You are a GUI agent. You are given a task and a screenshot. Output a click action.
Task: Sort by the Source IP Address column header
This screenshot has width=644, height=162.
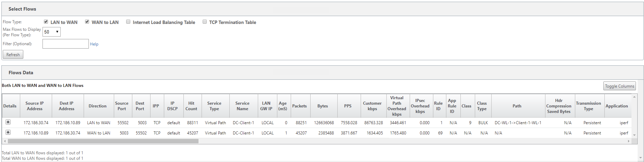(x=34, y=106)
